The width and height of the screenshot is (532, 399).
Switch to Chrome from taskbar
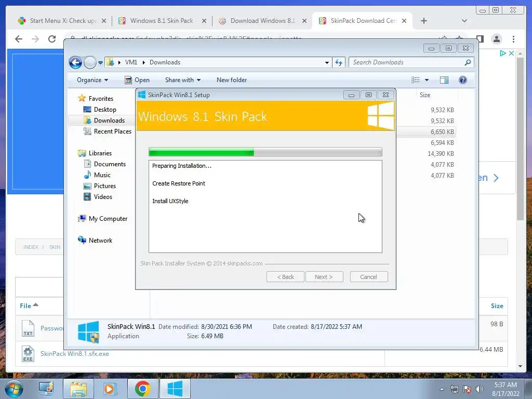pyautogui.click(x=143, y=389)
